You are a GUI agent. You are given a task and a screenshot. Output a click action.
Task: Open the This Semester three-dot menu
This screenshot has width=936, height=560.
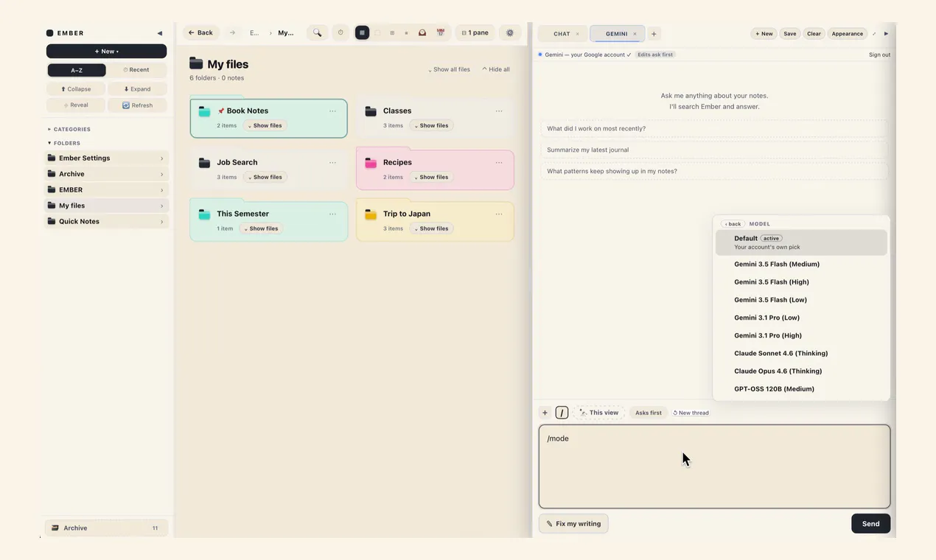click(x=333, y=214)
